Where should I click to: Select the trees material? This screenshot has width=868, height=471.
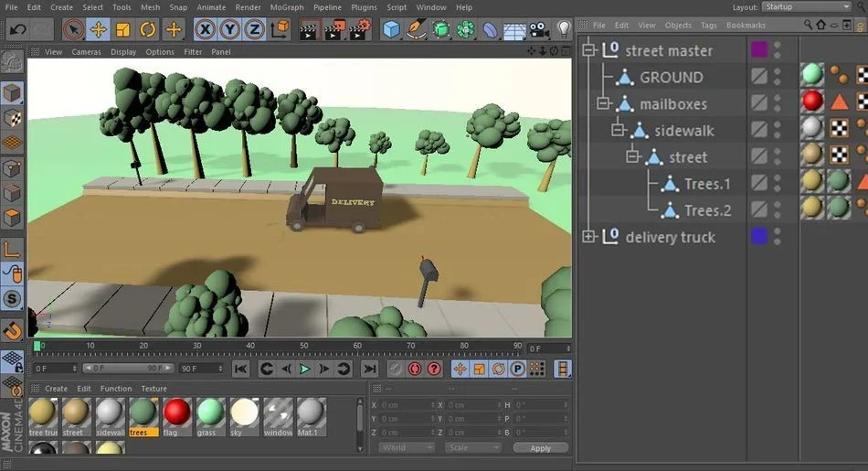click(x=143, y=416)
